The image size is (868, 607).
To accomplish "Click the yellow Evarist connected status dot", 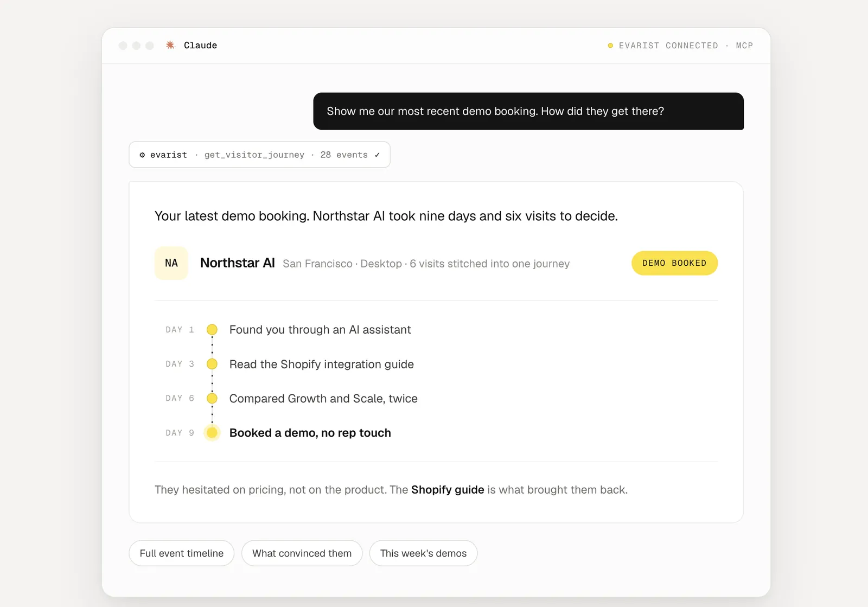I will click(x=610, y=46).
